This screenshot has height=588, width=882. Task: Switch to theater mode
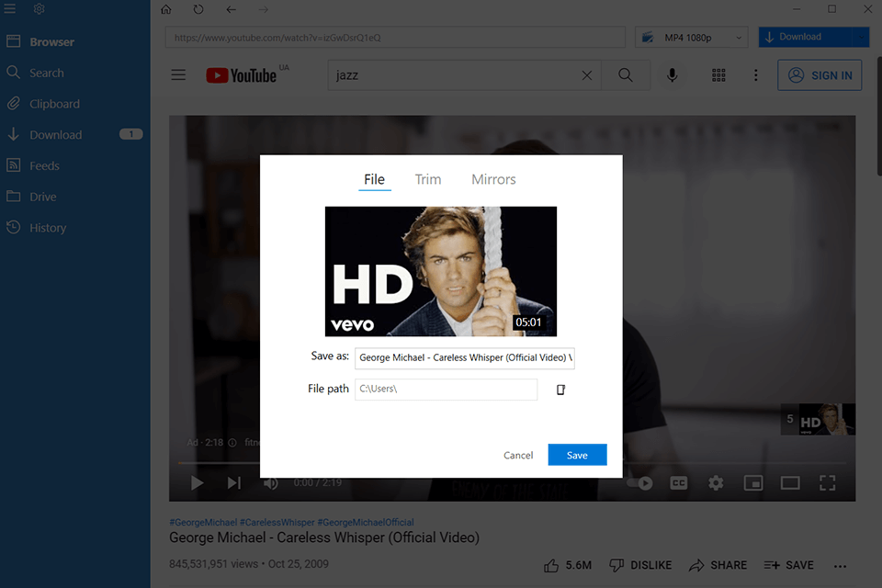pyautogui.click(x=790, y=482)
